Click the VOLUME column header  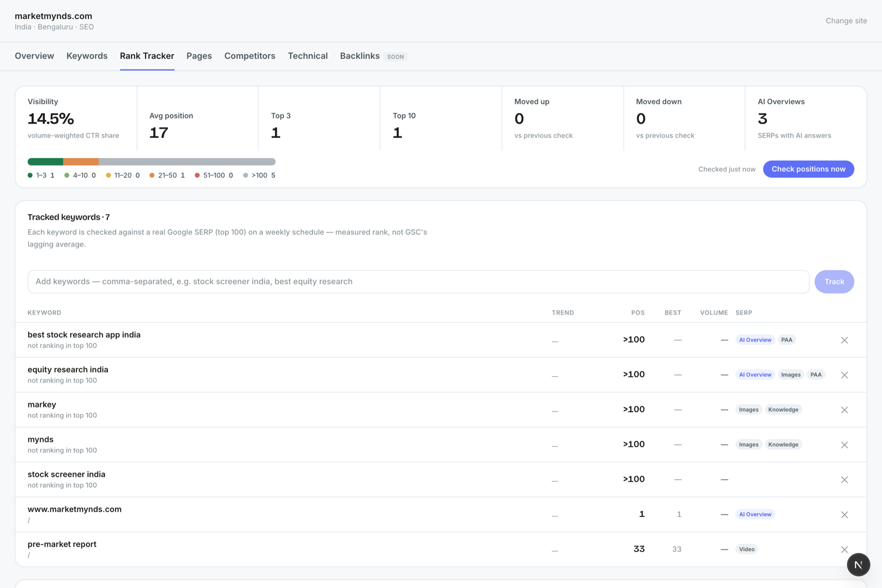pos(714,313)
